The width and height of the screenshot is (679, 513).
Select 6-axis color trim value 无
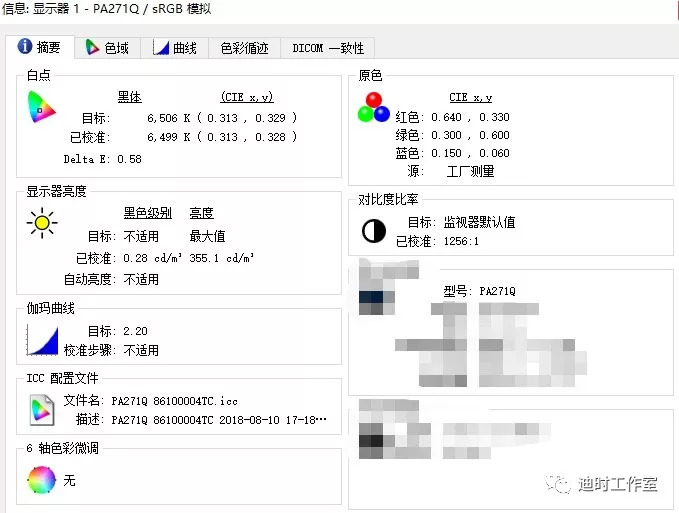pyautogui.click(x=69, y=480)
